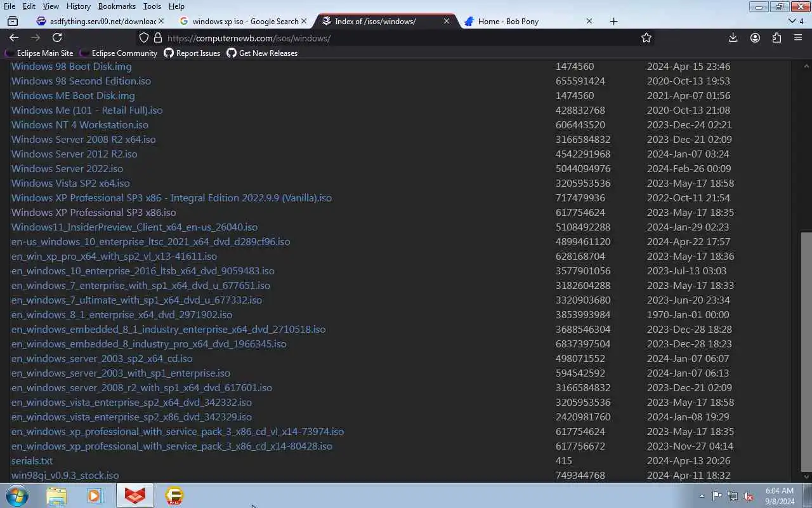Open the Windows Start button

click(17, 495)
